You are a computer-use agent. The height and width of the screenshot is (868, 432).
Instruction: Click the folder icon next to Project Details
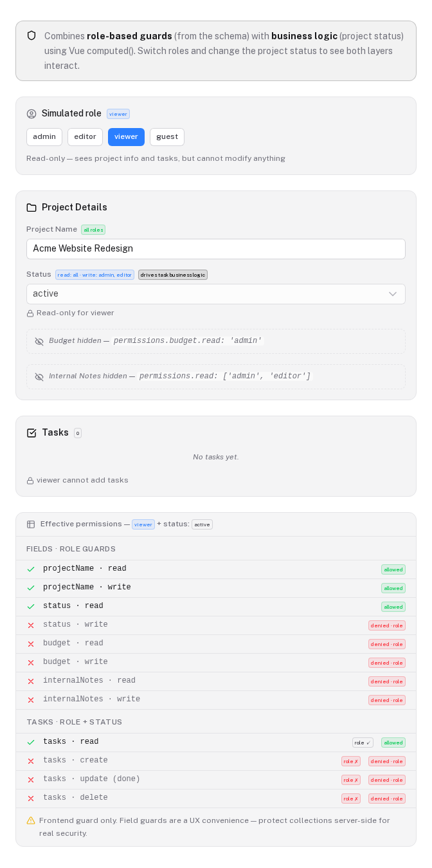(x=32, y=208)
